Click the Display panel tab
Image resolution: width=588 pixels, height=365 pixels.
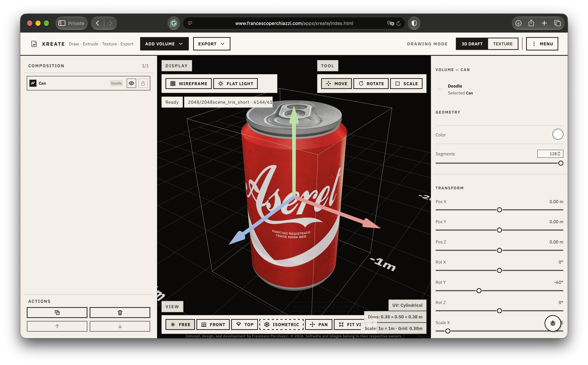tap(177, 66)
